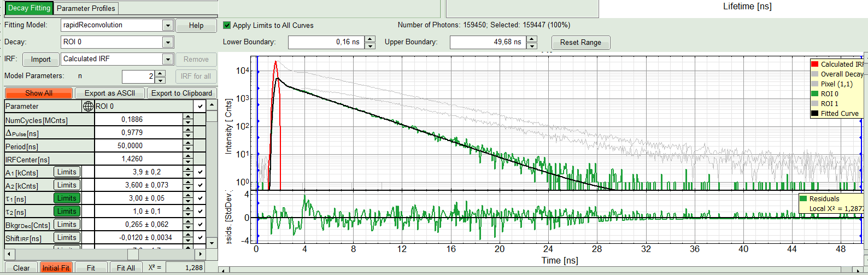The image size is (868, 275).
Task: Toggle Apply Limits to All Curves checkbox
Action: coord(227,25)
